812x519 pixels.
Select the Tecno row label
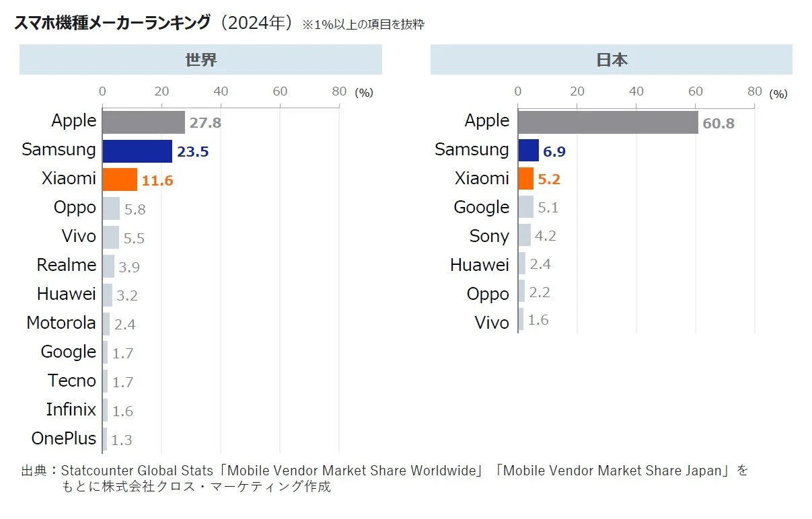click(72, 381)
